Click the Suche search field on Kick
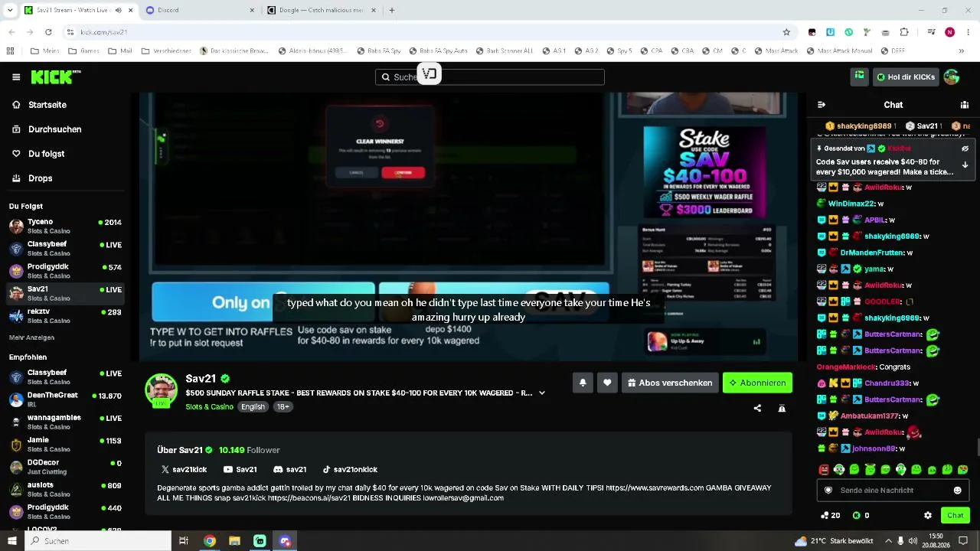 tap(490, 77)
